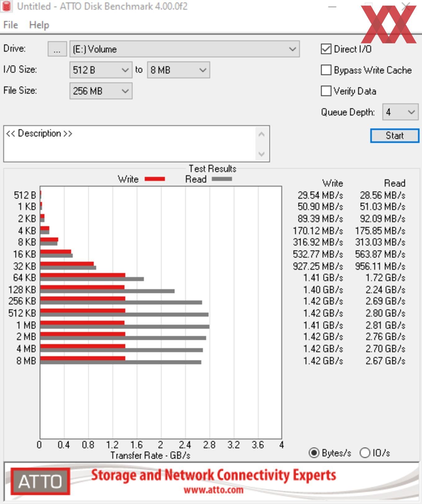Click the description scrollbar down arrow
The height and width of the screenshot is (504, 422).
(x=262, y=154)
